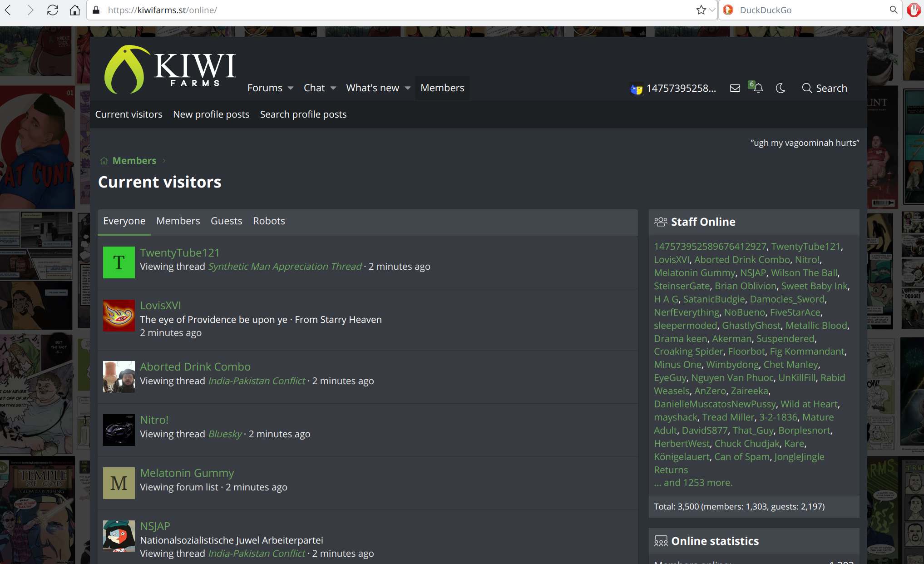Open Wilson The Ball in Staff Online
The width and height of the screenshot is (924, 564).
pos(804,273)
